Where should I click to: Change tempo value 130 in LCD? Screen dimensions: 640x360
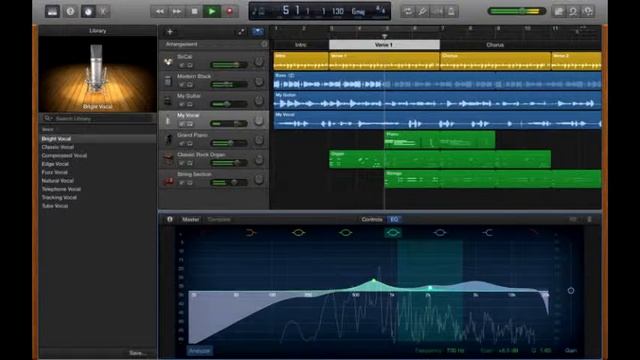point(337,11)
